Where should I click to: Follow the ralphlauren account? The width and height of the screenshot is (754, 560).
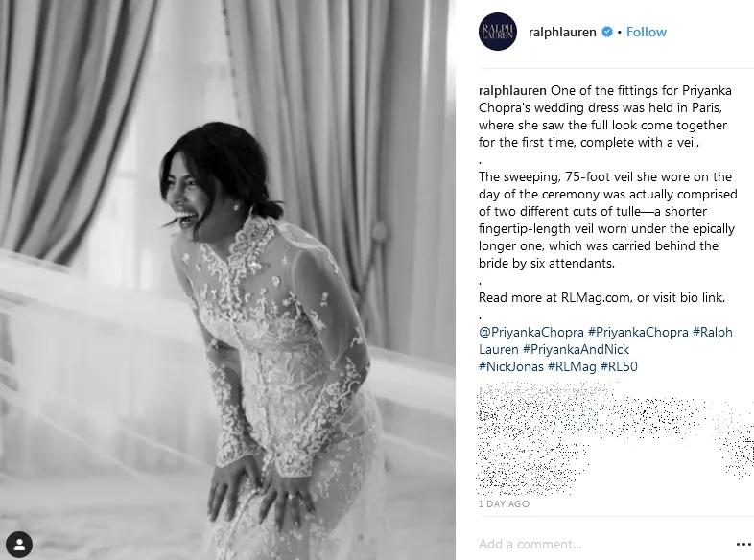tap(647, 32)
